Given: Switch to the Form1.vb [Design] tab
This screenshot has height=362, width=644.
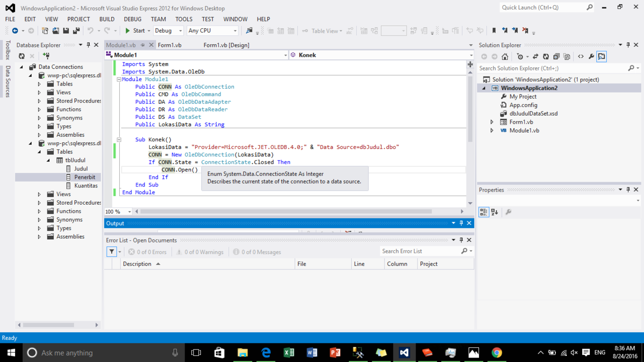Looking at the screenshot, I should tap(226, 45).
